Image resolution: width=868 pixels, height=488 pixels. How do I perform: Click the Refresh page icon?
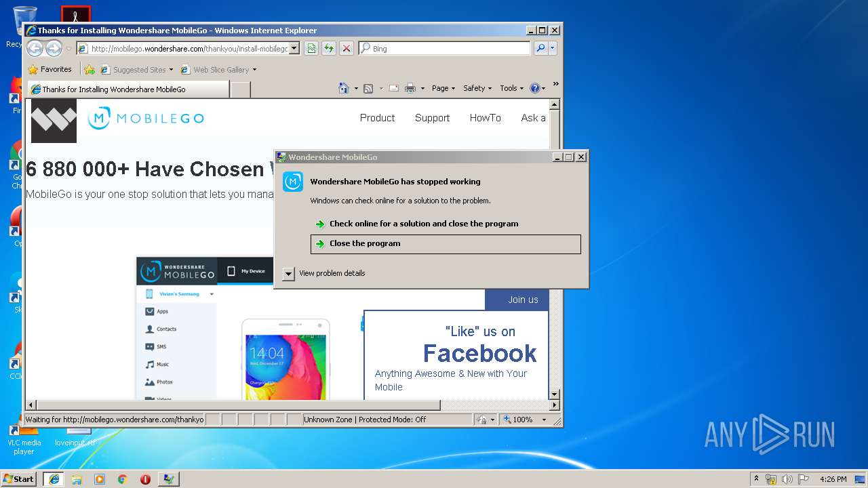tap(329, 48)
